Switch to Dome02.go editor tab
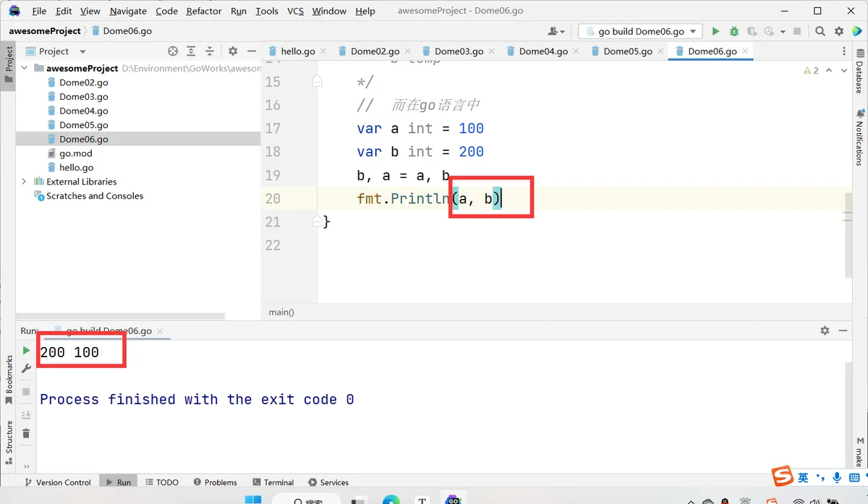868x504 pixels. pyautogui.click(x=375, y=51)
